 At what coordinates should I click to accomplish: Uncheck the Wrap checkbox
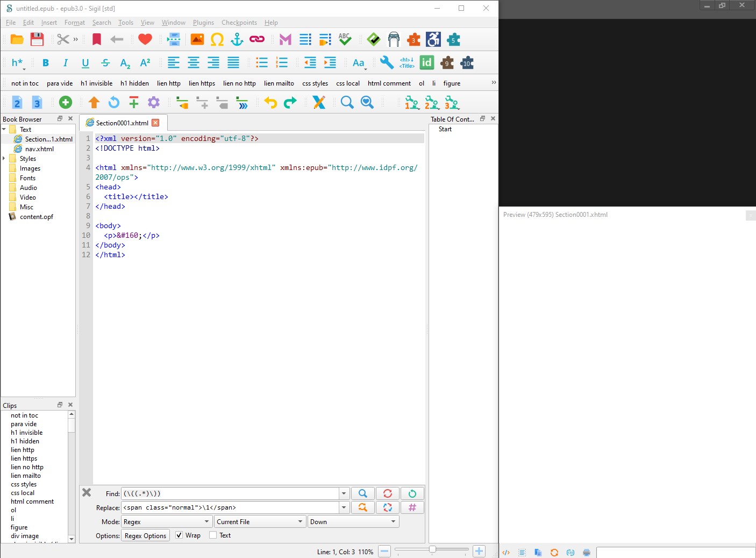tap(179, 535)
